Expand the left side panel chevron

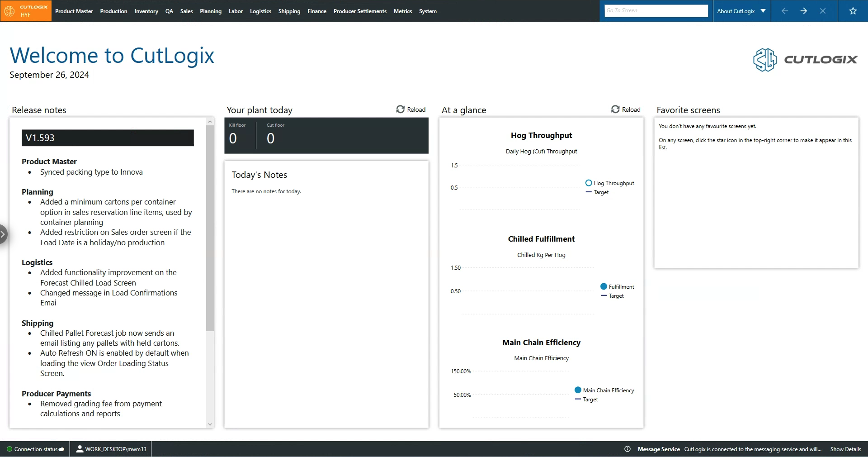(3, 234)
